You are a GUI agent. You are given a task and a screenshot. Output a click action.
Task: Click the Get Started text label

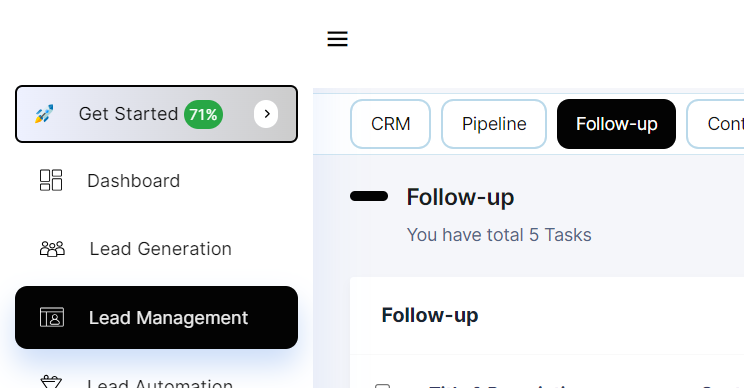(129, 114)
